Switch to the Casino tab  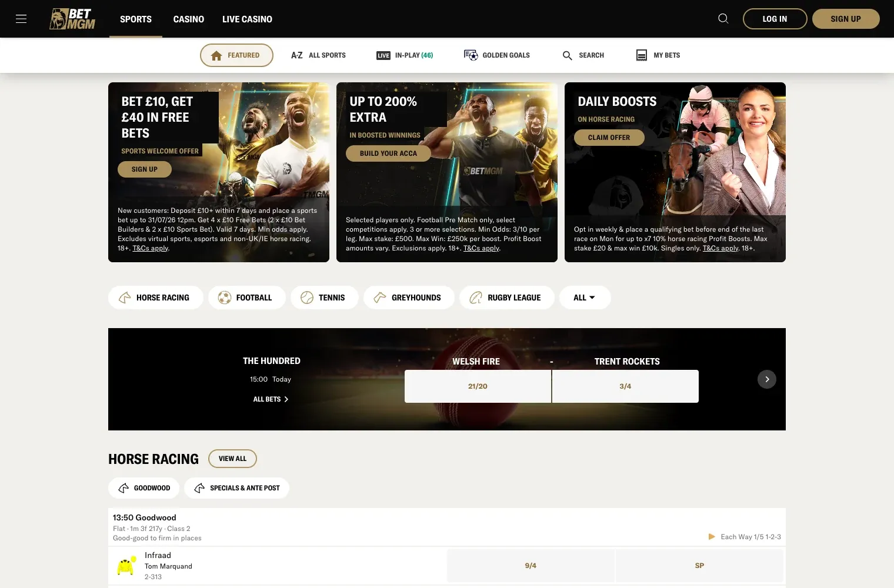(189, 19)
